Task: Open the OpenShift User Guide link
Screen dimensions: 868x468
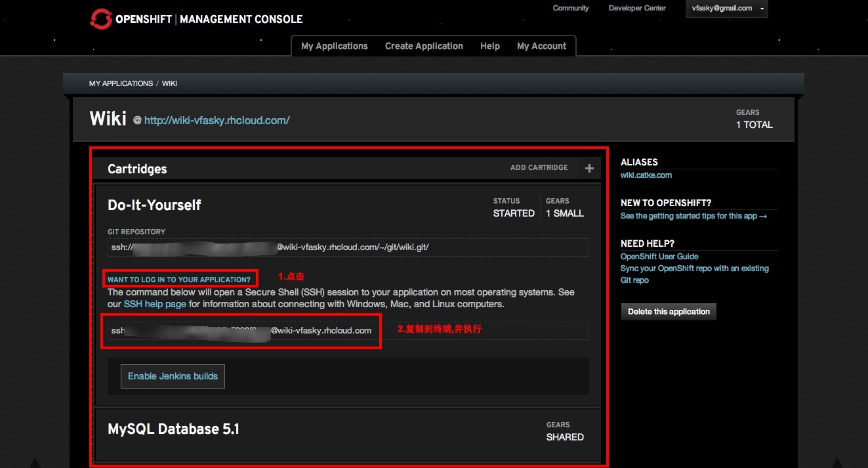Action: 659,257
